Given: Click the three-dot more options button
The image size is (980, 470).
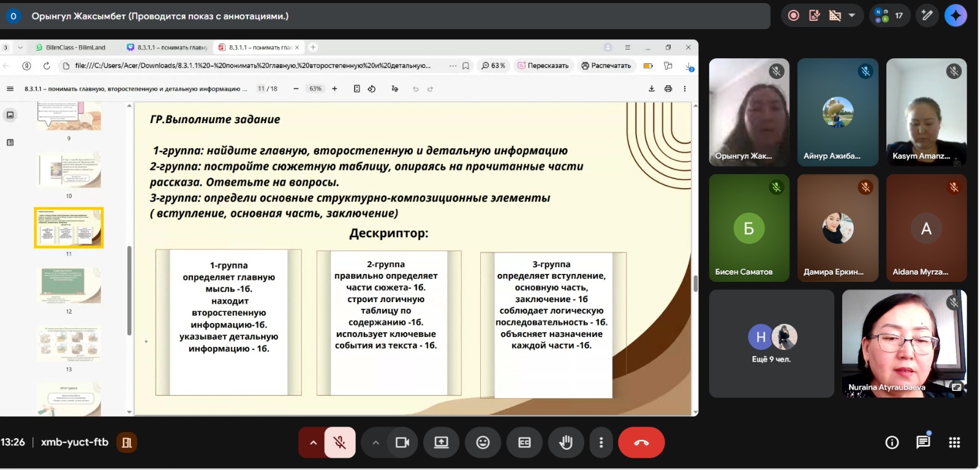Looking at the screenshot, I should 601,442.
